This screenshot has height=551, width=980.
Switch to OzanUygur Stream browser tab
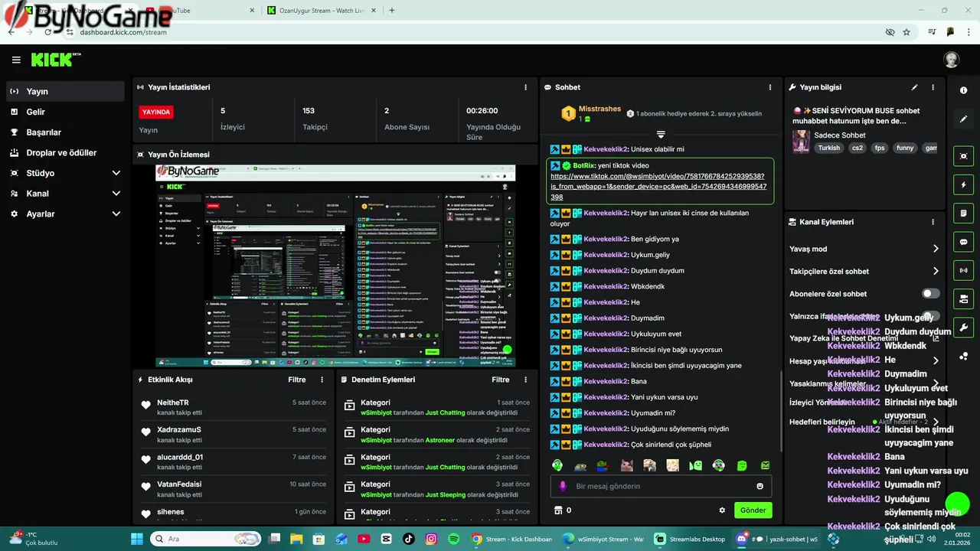pyautogui.click(x=322, y=11)
